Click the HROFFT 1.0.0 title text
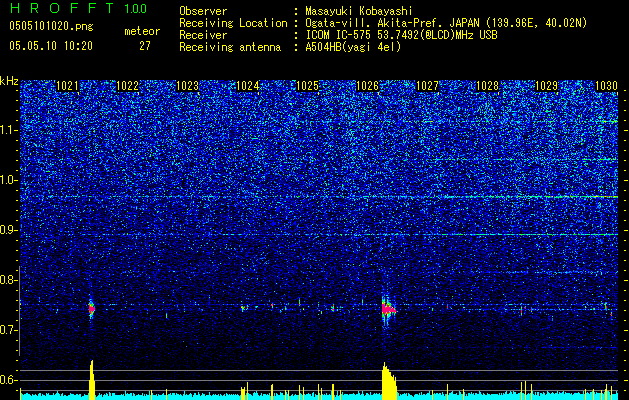The image size is (629, 400). 78,8
